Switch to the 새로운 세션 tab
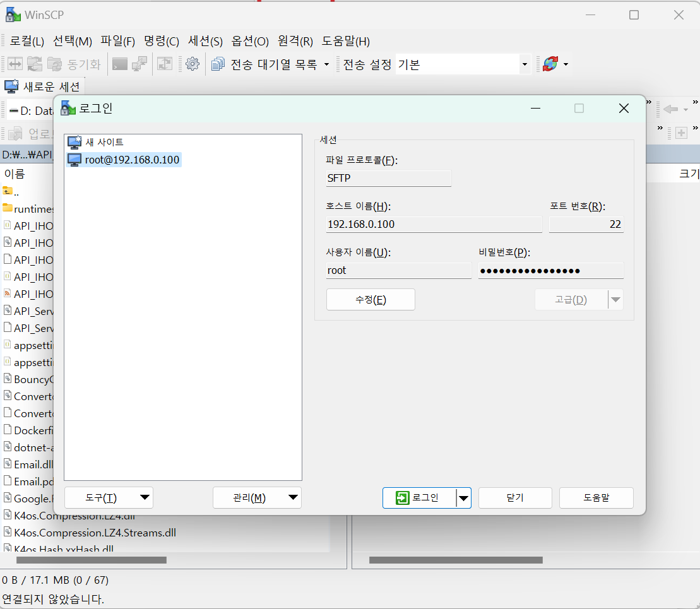Viewport: 700px width, 609px height. 43,86
